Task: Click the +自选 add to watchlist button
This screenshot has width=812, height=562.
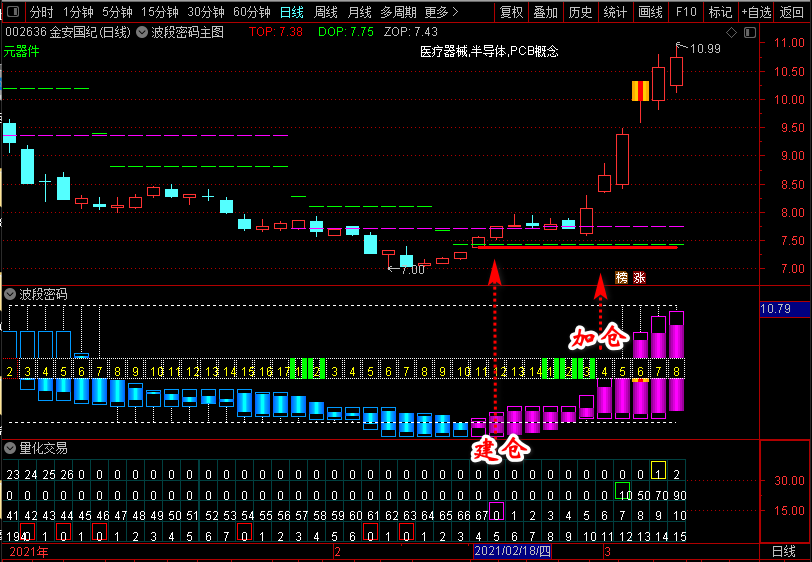Action: point(756,12)
